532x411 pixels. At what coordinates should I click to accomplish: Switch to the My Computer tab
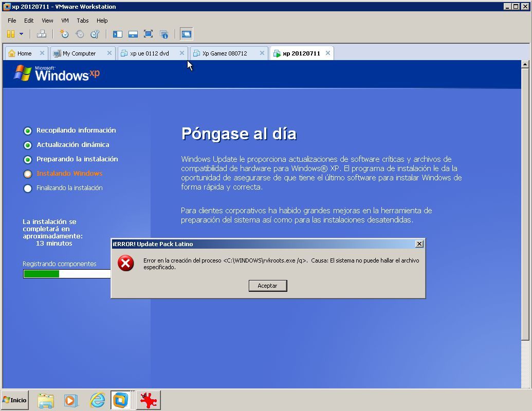79,53
